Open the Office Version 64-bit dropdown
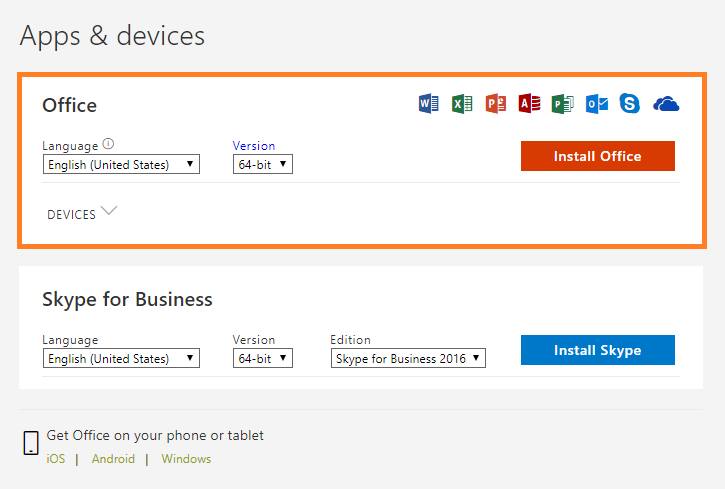 click(263, 164)
